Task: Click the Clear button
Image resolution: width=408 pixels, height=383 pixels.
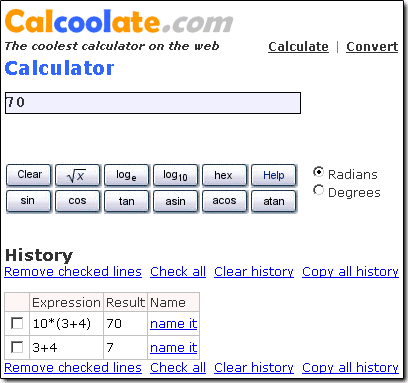Action: tap(29, 175)
